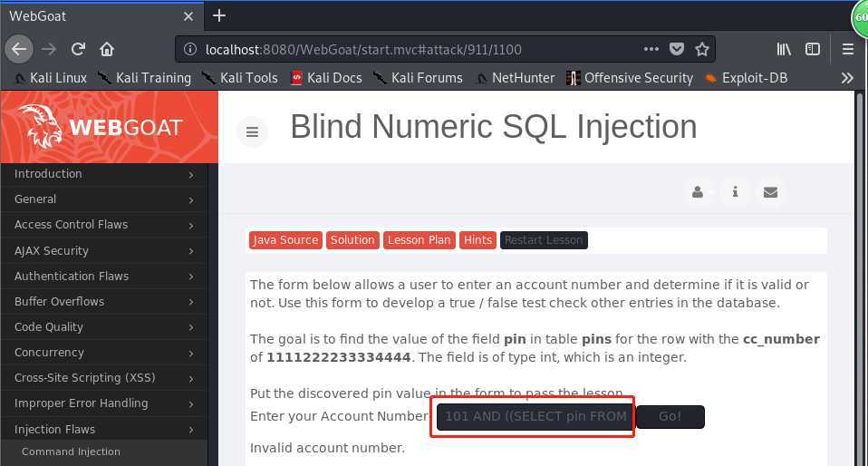Open NetHunter bookmark
The width and height of the screenshot is (868, 466).
[516, 78]
